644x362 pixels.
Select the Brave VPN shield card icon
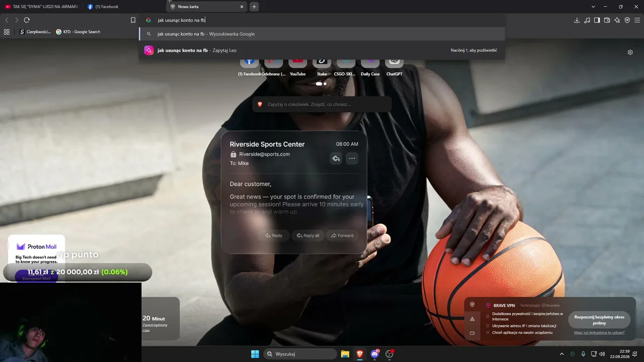(472, 305)
